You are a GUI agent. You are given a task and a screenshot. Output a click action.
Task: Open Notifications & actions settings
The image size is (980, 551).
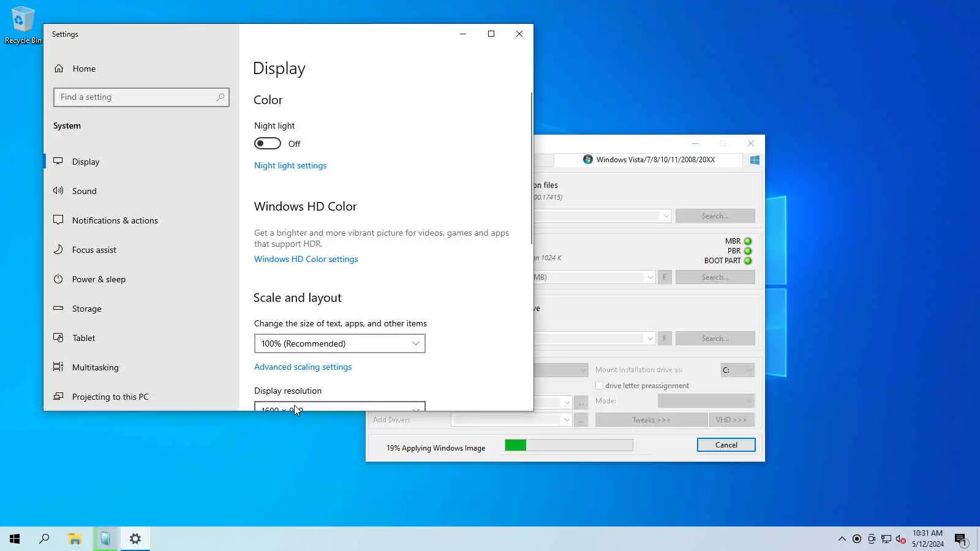pos(141,220)
